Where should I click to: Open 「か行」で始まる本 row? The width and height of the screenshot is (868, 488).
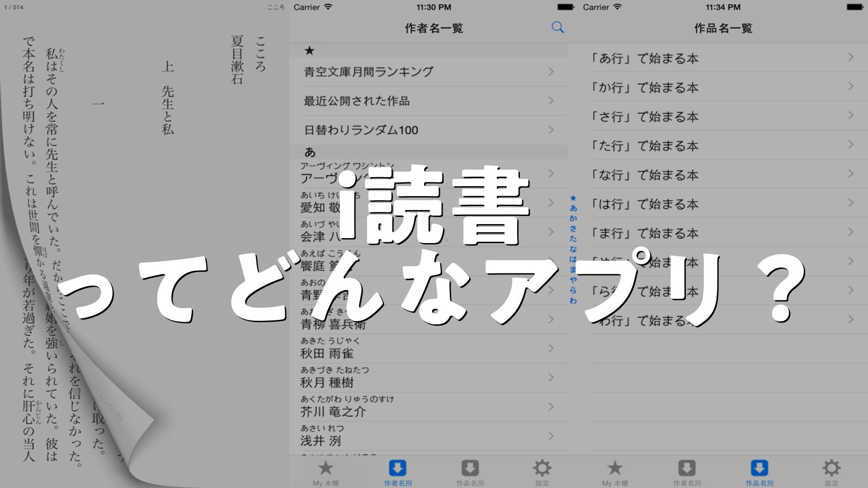723,87
